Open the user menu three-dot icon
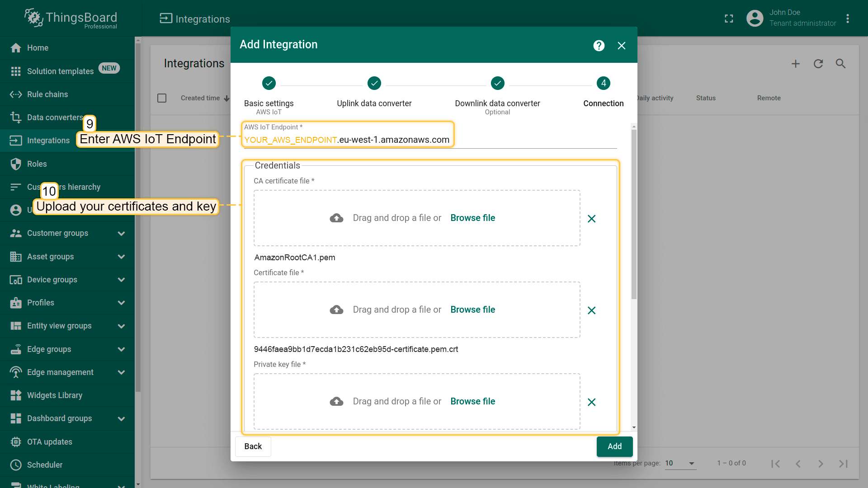Image resolution: width=868 pixels, height=488 pixels. pyautogui.click(x=848, y=19)
